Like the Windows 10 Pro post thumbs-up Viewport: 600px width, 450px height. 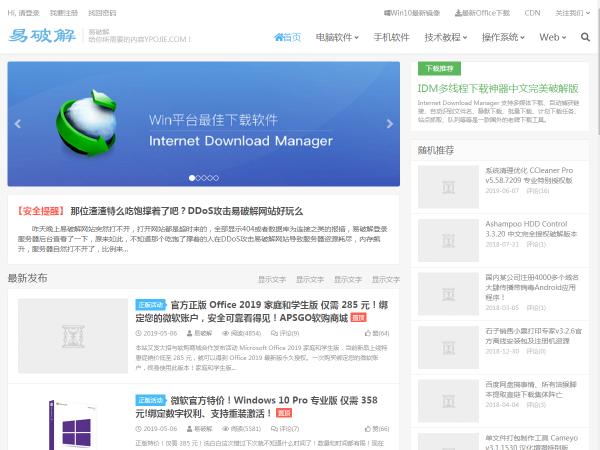pyautogui.click(x=368, y=429)
